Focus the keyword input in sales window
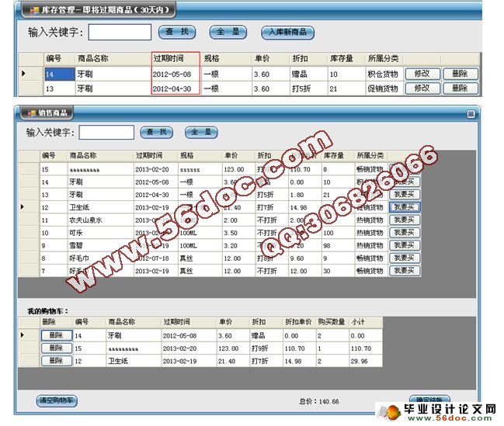 coord(106,133)
